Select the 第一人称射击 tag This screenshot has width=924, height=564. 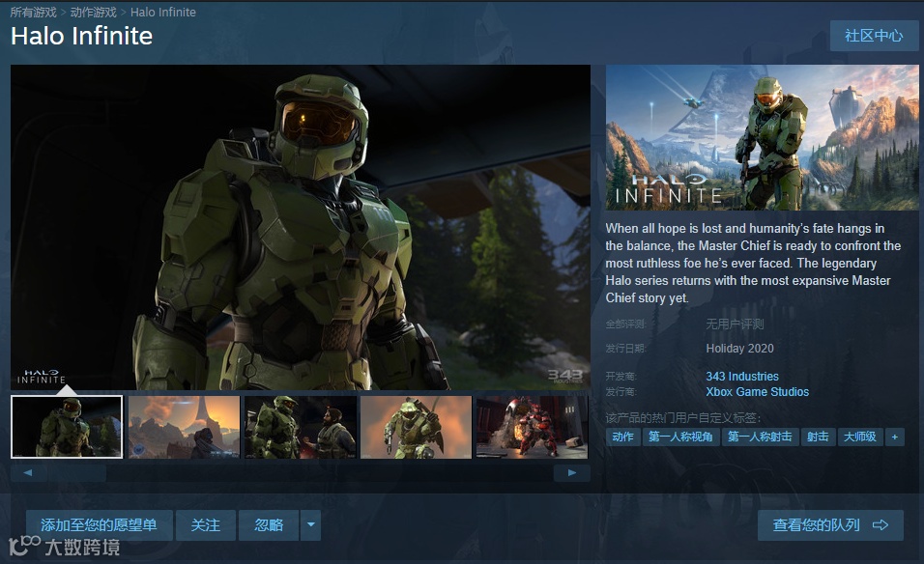pos(760,437)
